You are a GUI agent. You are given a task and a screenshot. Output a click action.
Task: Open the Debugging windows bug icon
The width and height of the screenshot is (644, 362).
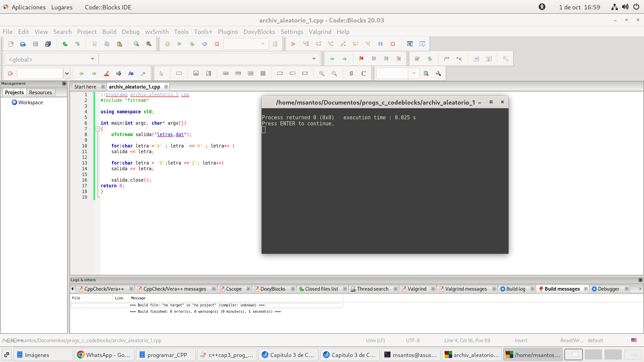coord(410,44)
